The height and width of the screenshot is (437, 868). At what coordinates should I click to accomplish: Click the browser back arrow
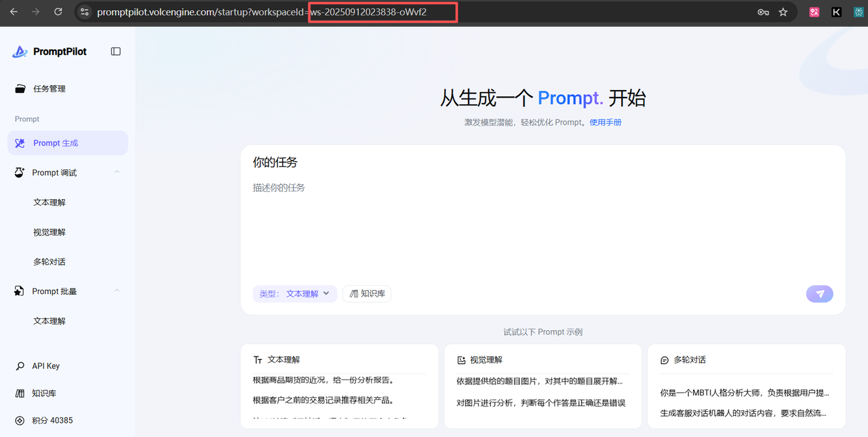click(14, 12)
